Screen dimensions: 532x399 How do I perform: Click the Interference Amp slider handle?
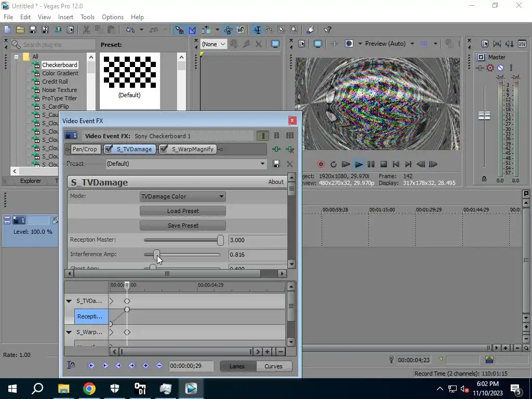(156, 255)
